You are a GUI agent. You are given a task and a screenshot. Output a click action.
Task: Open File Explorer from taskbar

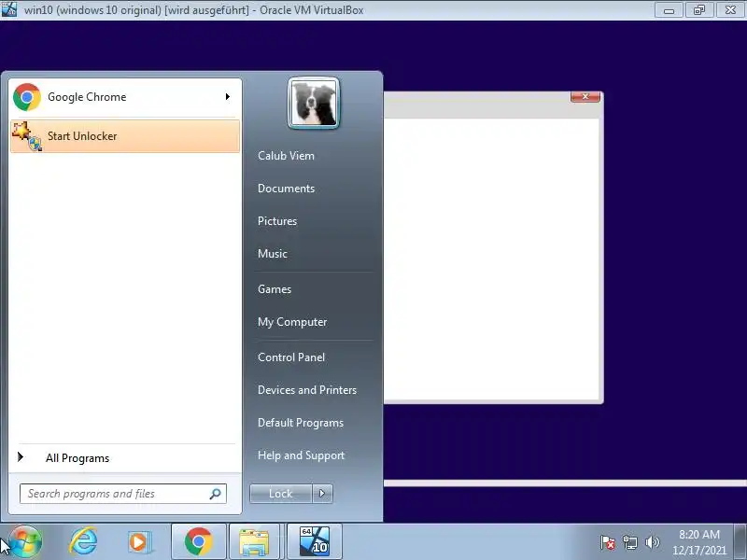(254, 541)
